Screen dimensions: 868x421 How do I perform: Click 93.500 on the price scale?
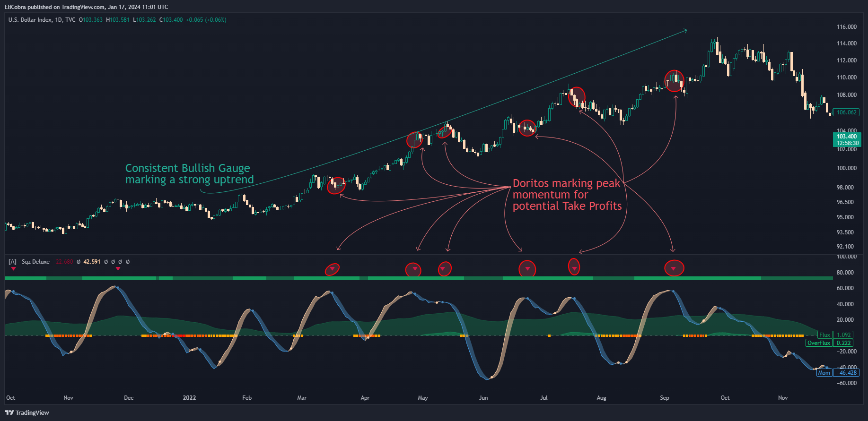point(845,232)
